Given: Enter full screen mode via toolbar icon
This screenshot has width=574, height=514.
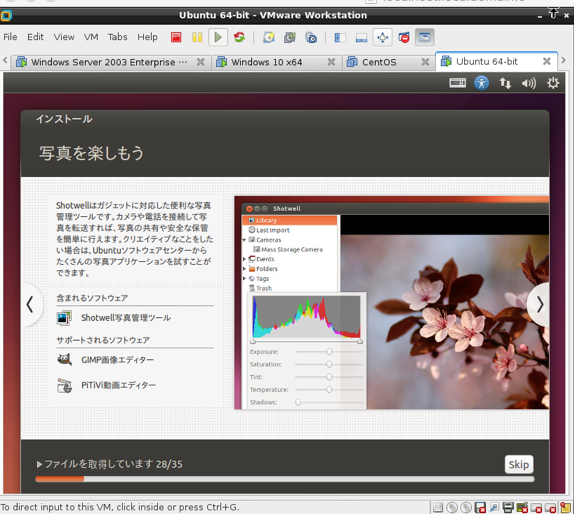Looking at the screenshot, I should [x=383, y=37].
